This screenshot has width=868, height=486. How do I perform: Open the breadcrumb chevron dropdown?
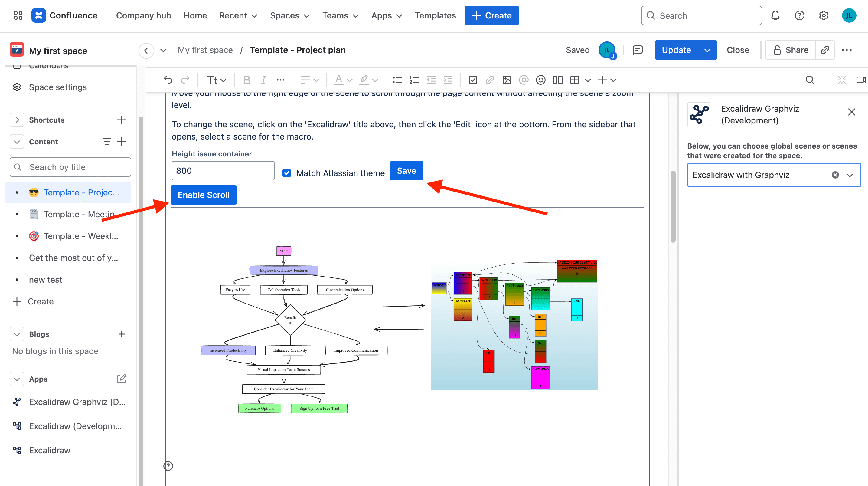pos(163,51)
